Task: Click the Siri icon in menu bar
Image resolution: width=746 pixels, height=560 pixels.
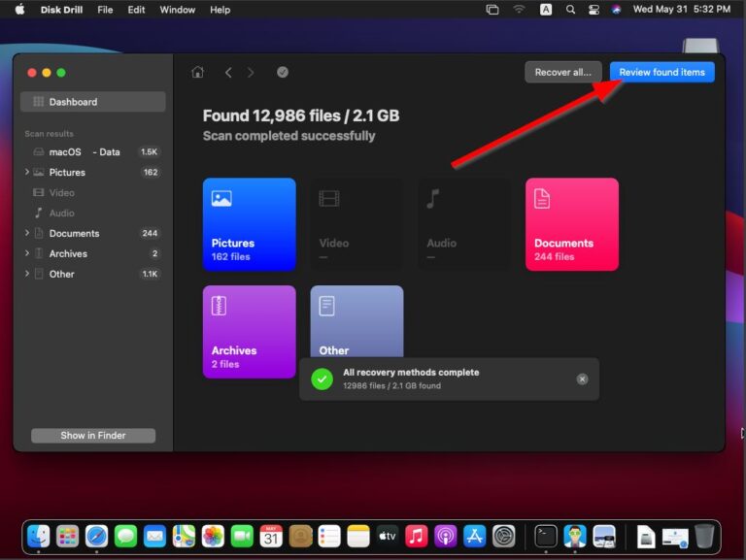Action: tap(616, 10)
